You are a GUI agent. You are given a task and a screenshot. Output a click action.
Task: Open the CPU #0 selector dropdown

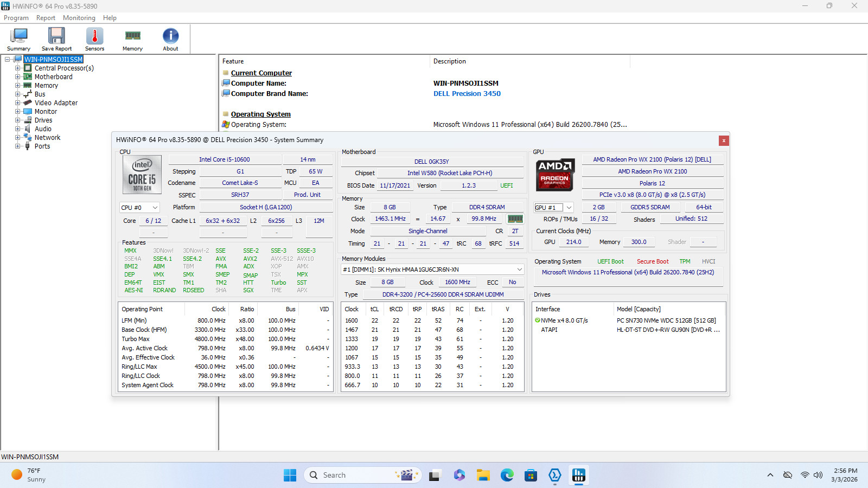click(139, 208)
